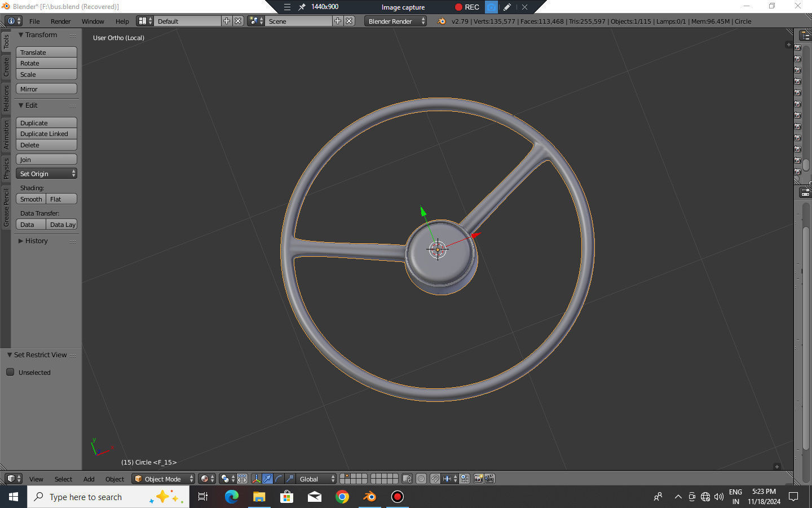Add a new screen layout next to Default
Image resolution: width=812 pixels, height=508 pixels.
[x=227, y=21]
